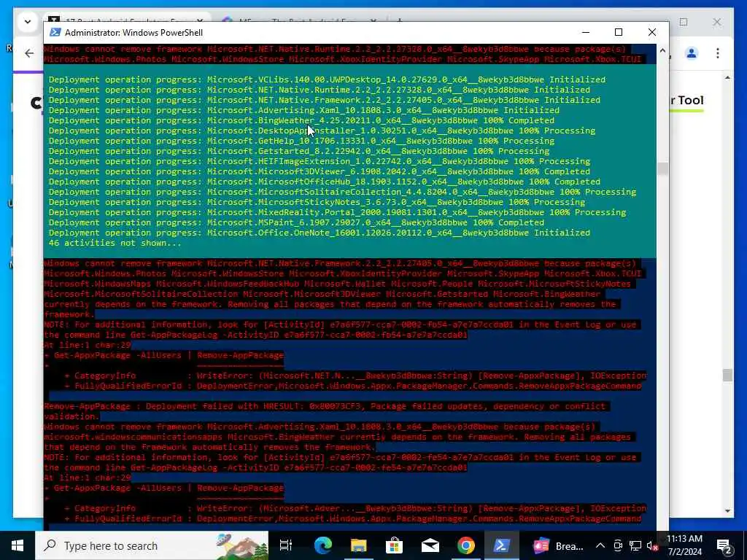Viewport: 747px width, 560px height.
Task: Click the Microsoft.MixedReality.Portal Processing line
Action: [337, 212]
